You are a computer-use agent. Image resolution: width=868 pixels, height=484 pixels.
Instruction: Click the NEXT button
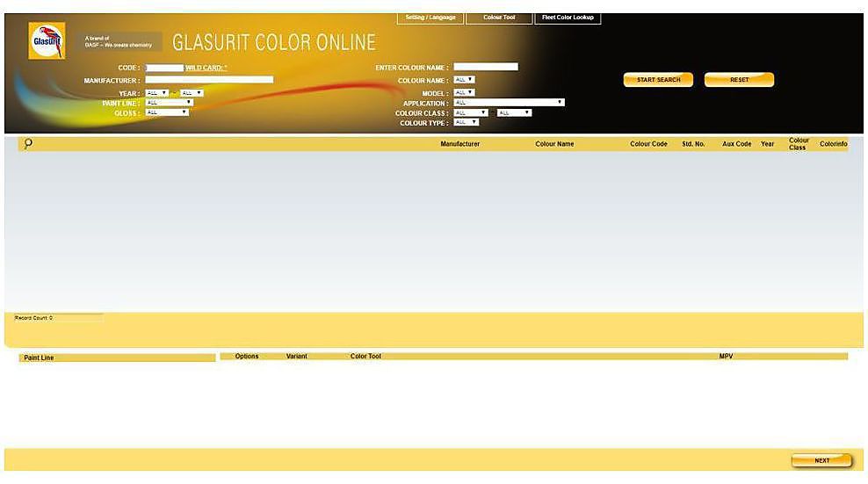821,460
